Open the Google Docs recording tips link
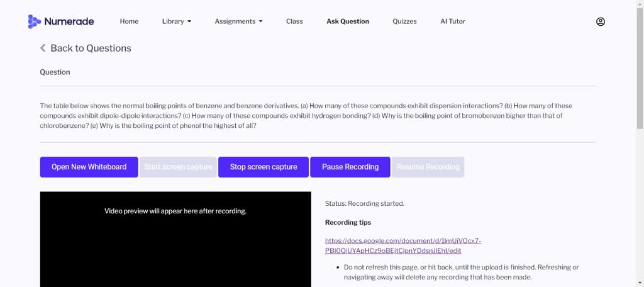This screenshot has height=287, width=644. pos(402,245)
